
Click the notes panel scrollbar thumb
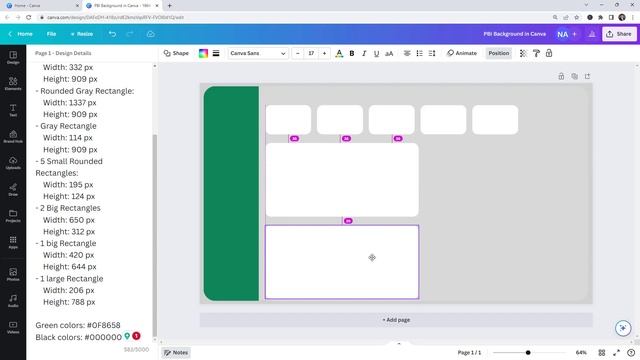click(155, 236)
